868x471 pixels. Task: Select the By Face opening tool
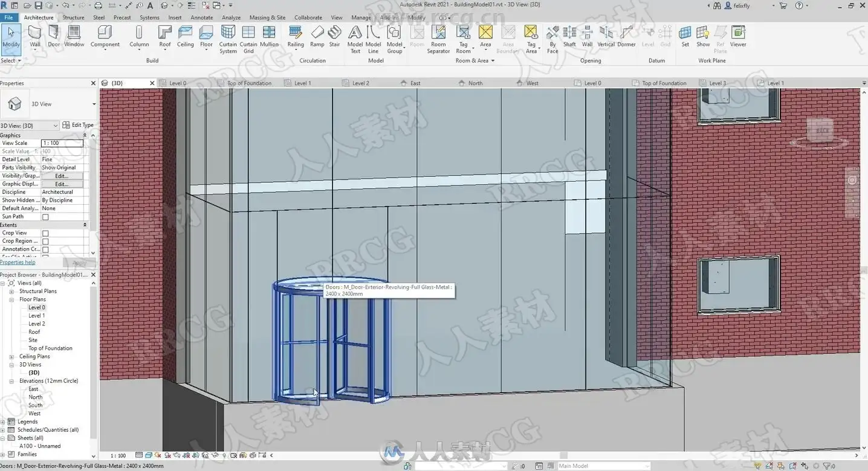[x=552, y=40]
